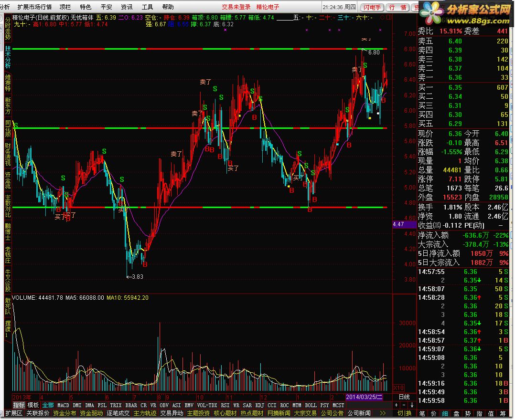Switch to the OBV indicator
Screen dimensions: 515x420
coord(164,405)
